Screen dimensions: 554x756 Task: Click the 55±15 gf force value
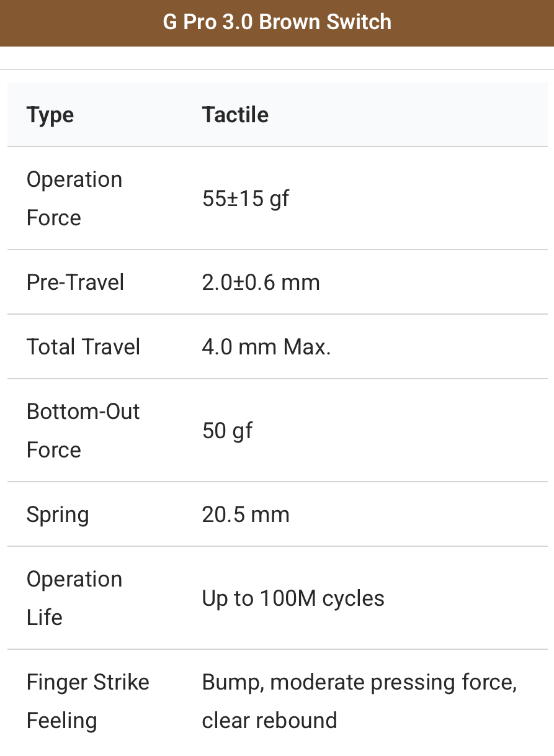point(246,199)
